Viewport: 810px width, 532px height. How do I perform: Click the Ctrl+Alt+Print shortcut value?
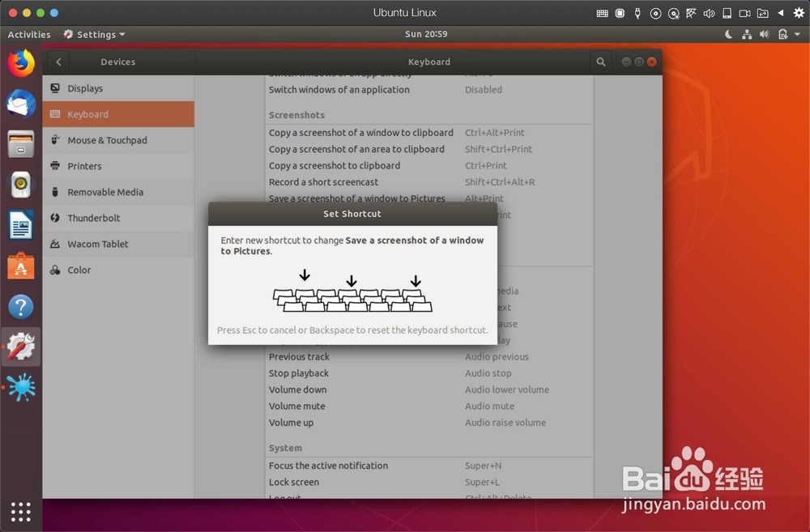tap(494, 133)
